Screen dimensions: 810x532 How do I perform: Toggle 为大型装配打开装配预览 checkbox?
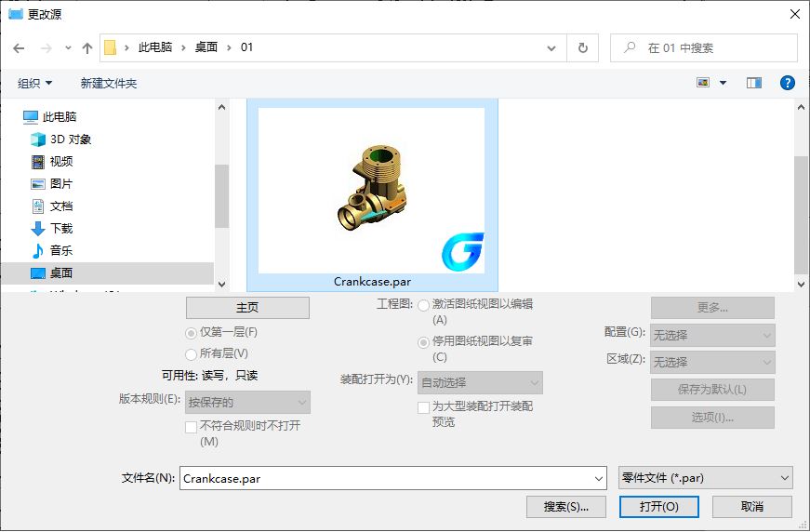tap(423, 408)
